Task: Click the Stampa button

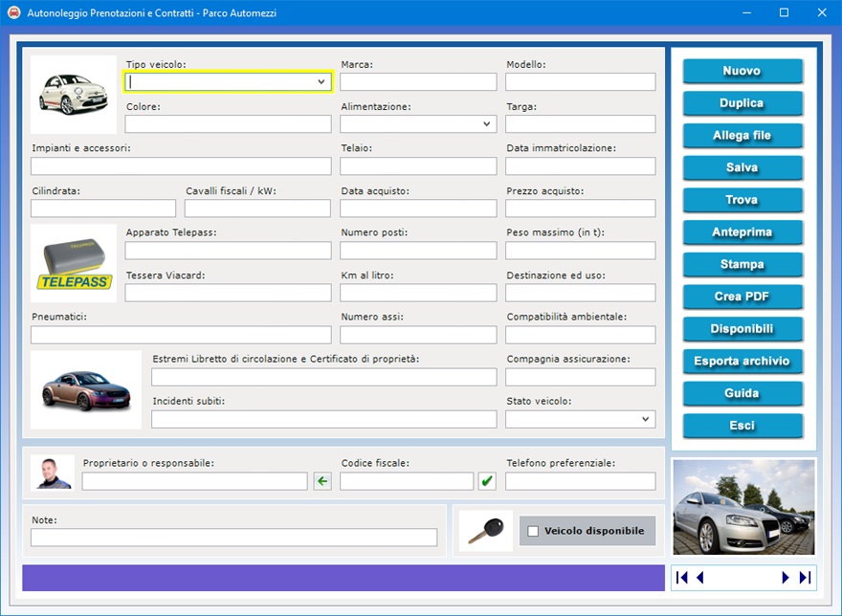Action: tap(742, 264)
